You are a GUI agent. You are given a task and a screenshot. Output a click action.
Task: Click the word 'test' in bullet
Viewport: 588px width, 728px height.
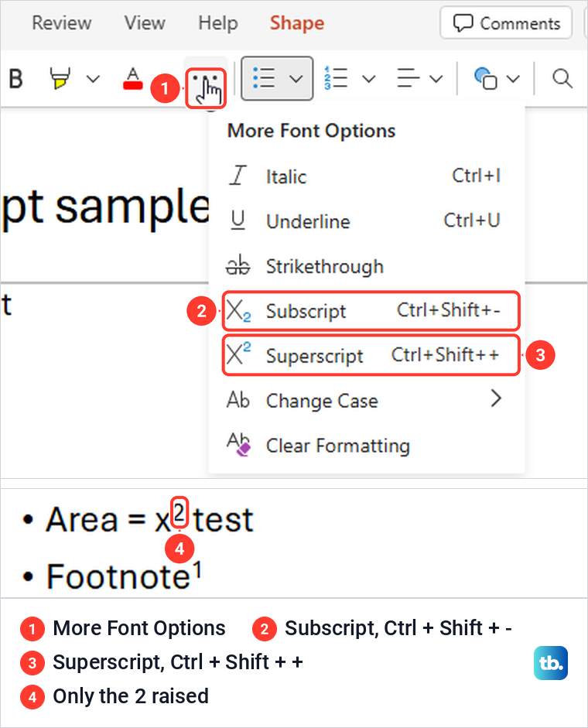tap(224, 520)
